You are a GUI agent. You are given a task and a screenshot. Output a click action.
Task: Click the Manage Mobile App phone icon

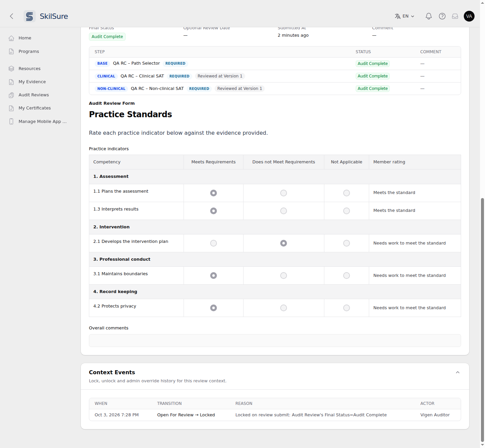click(x=11, y=122)
